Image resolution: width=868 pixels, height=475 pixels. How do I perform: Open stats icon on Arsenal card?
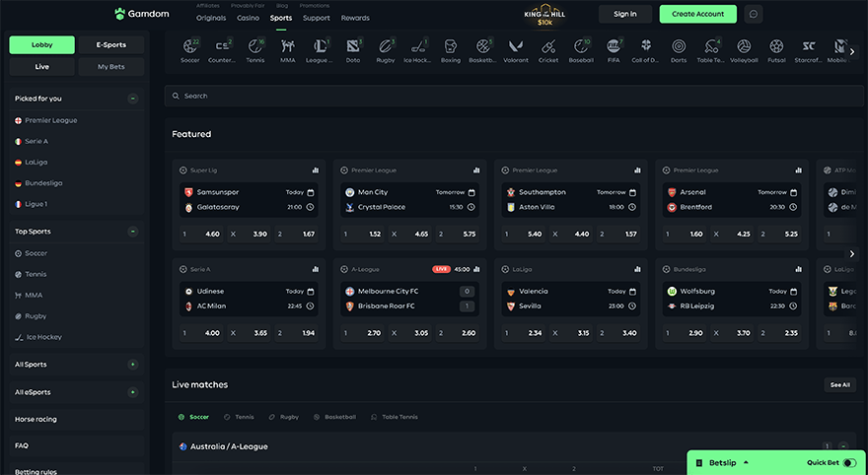tap(798, 170)
